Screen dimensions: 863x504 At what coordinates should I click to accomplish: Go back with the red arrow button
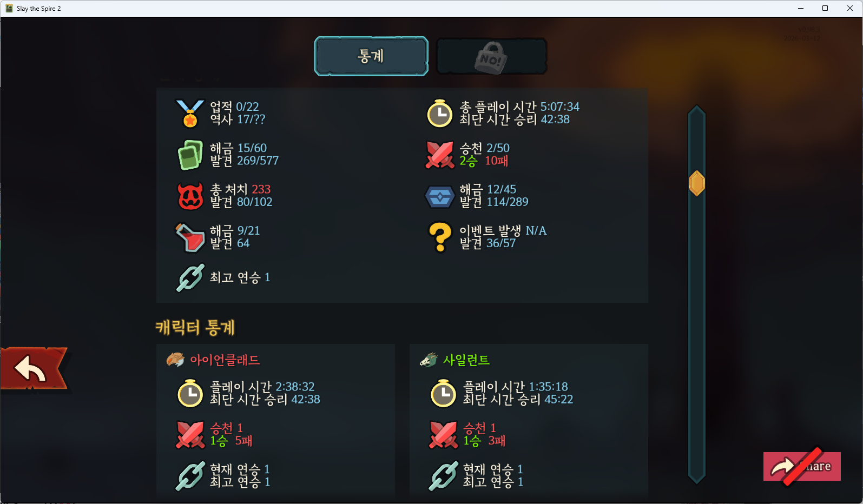[34, 369]
